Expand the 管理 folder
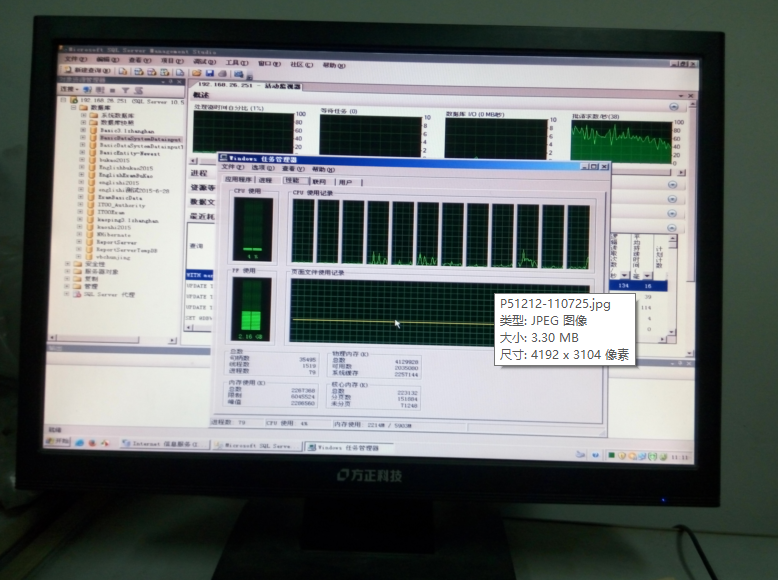 click(x=66, y=286)
